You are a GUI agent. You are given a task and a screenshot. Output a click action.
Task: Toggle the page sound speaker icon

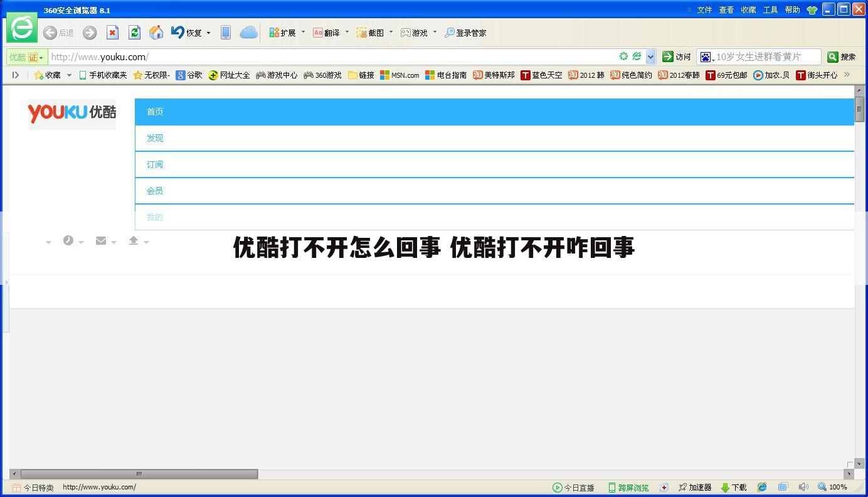click(803, 487)
